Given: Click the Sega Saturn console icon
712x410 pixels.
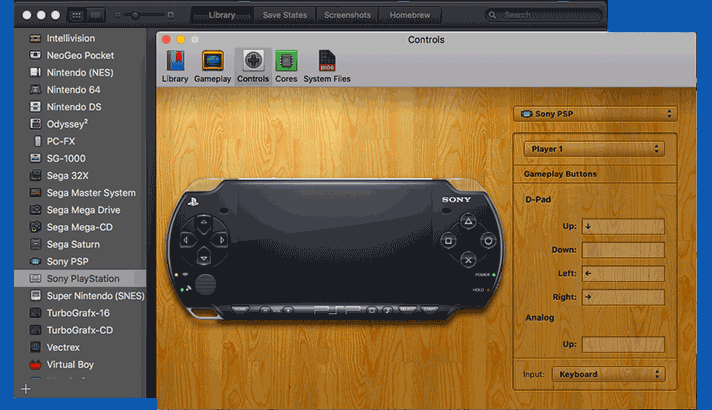Looking at the screenshot, I should click(x=35, y=244).
